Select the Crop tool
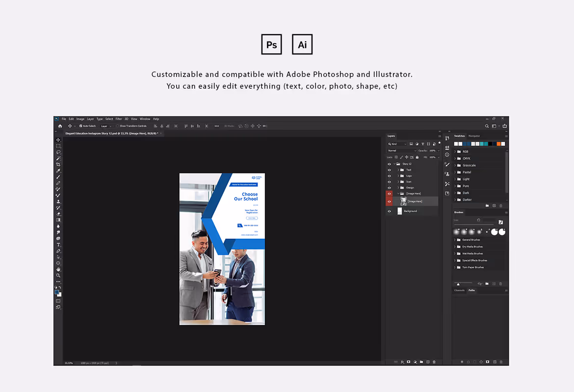 (58, 165)
